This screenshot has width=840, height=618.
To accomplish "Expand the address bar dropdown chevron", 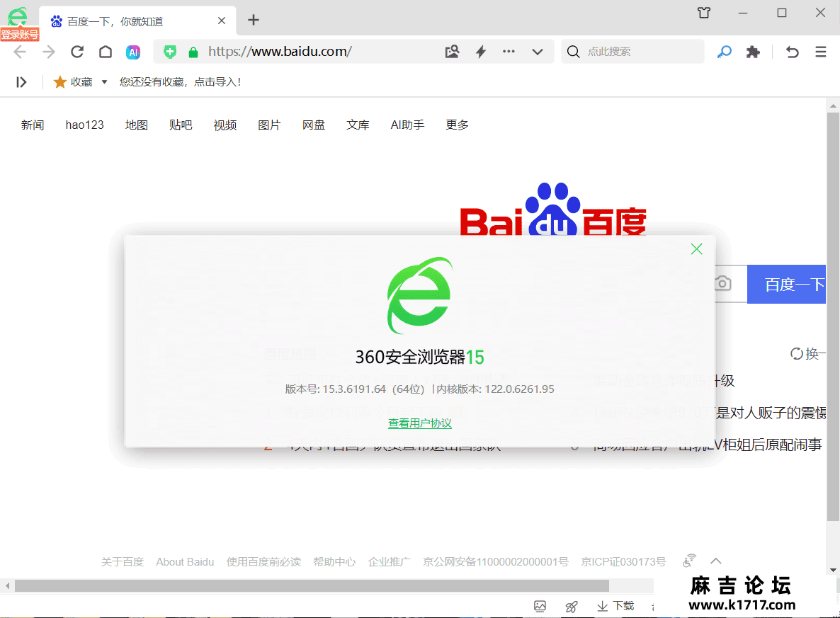I will (538, 52).
